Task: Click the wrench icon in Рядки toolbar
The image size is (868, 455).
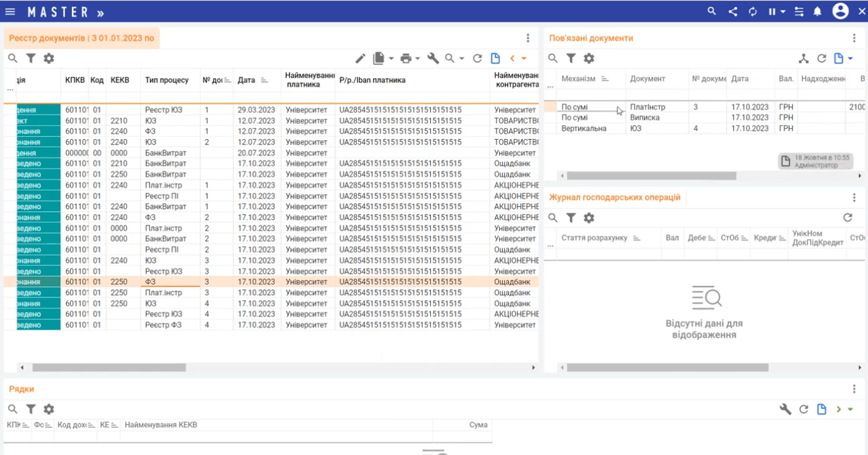Action: (x=786, y=409)
